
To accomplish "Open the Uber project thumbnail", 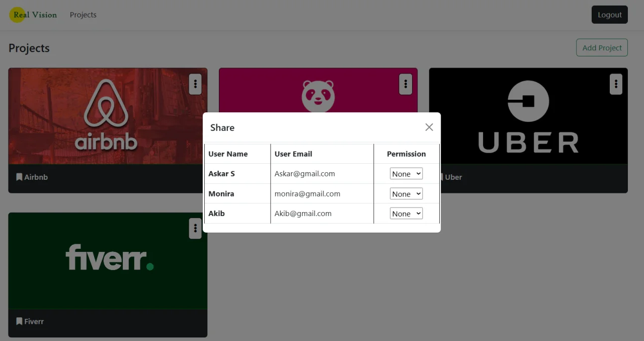I will 528,116.
